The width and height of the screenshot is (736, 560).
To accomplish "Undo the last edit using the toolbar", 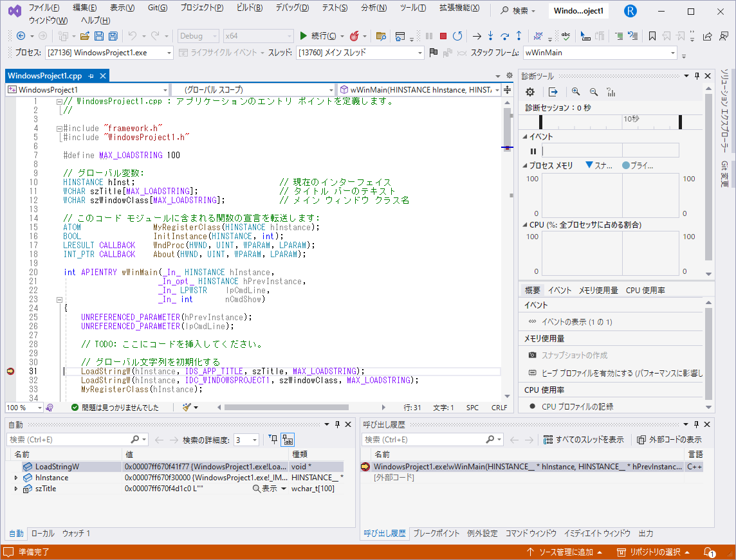I will (x=133, y=35).
